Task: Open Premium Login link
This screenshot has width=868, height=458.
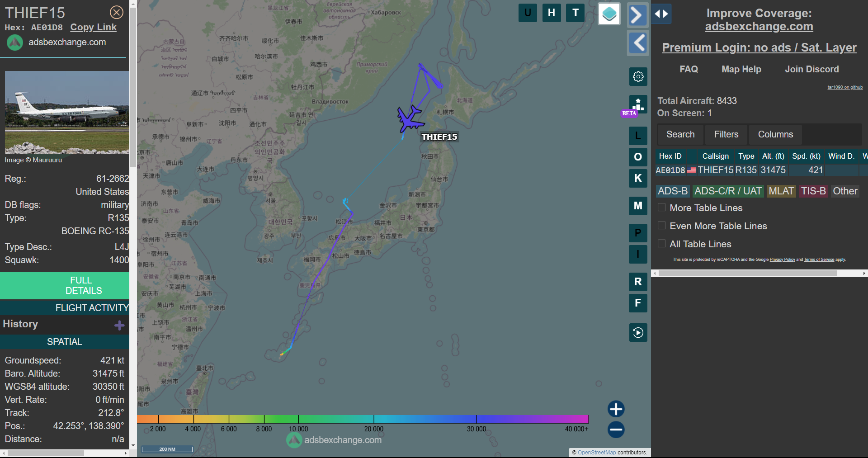Action: pyautogui.click(x=759, y=47)
